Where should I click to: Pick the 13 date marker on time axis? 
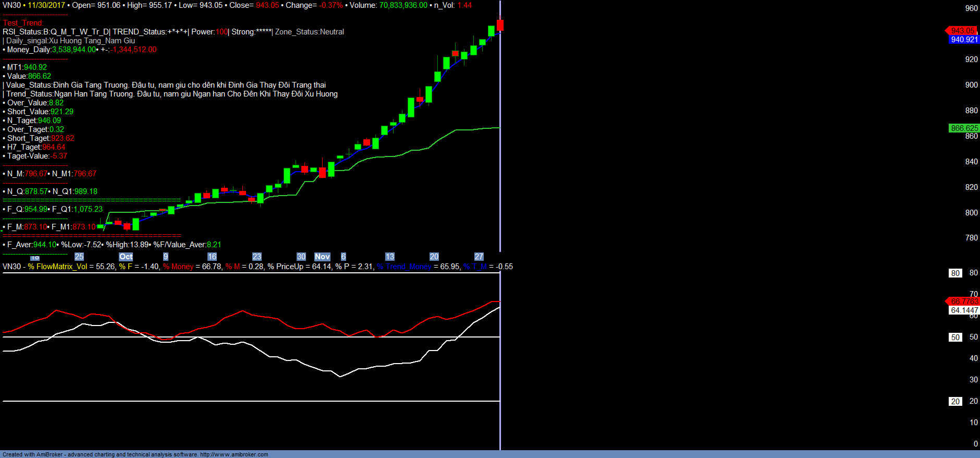click(x=390, y=257)
